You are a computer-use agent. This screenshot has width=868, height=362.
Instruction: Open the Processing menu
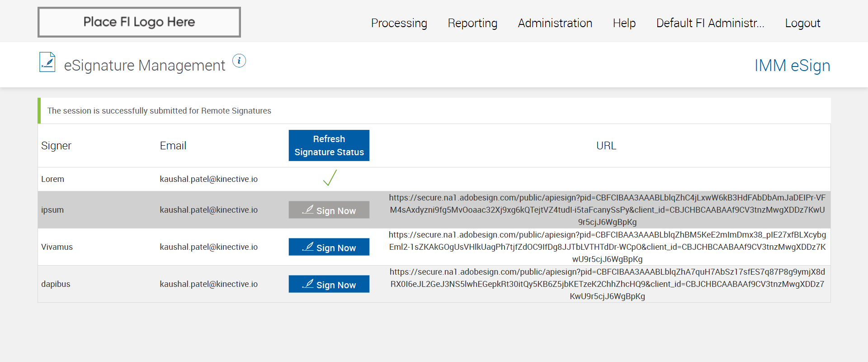coord(399,23)
